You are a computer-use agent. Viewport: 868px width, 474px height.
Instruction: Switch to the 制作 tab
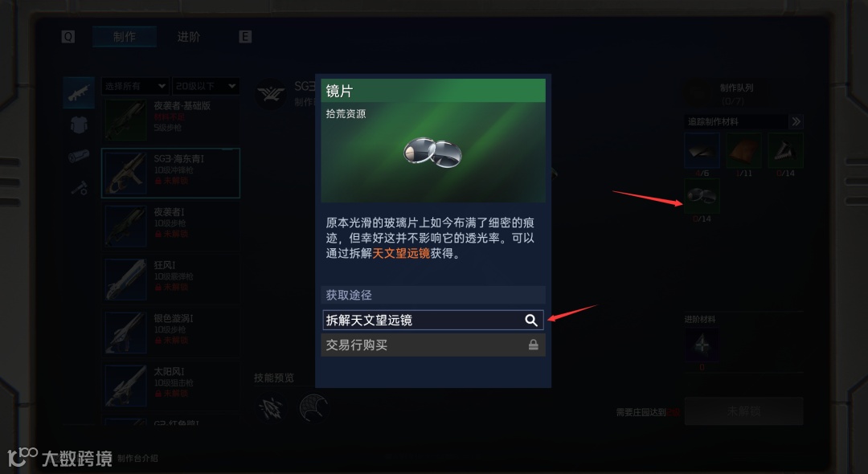(x=125, y=36)
